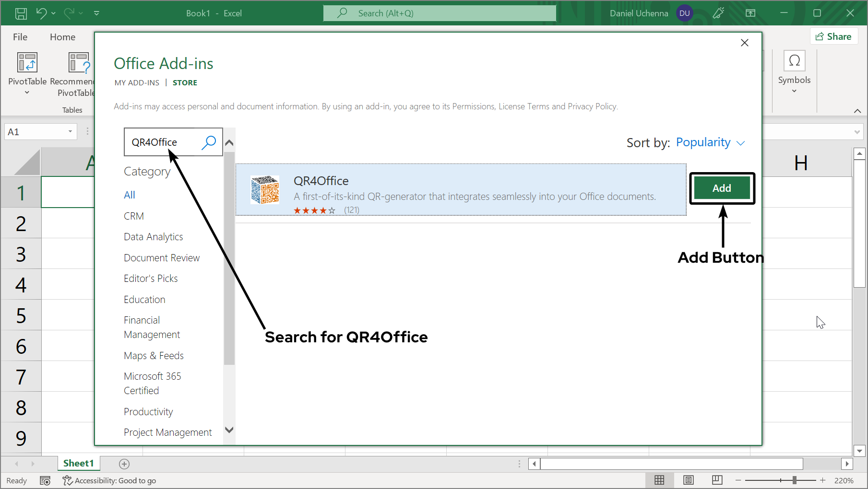Close the Office Add-ins dialog
The image size is (868, 489).
point(744,43)
